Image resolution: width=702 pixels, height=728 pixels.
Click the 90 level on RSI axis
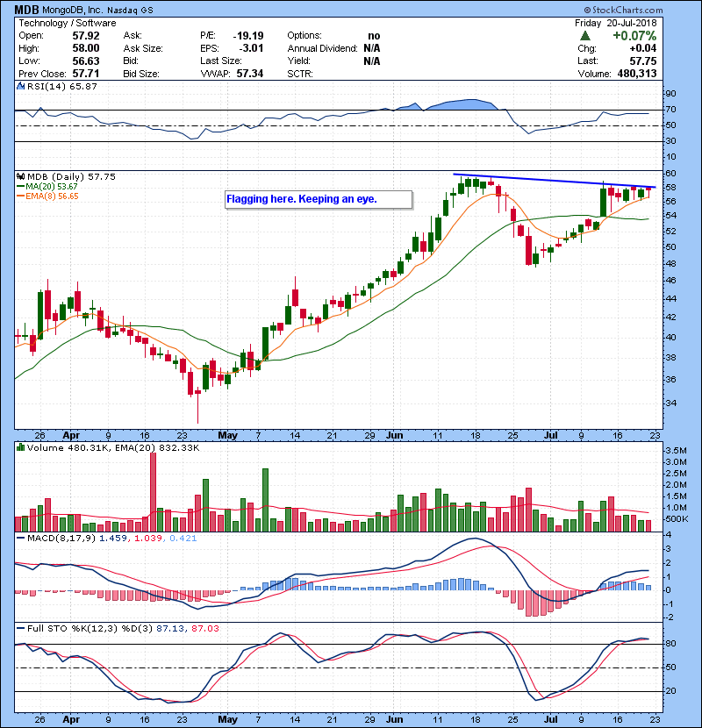pos(670,94)
